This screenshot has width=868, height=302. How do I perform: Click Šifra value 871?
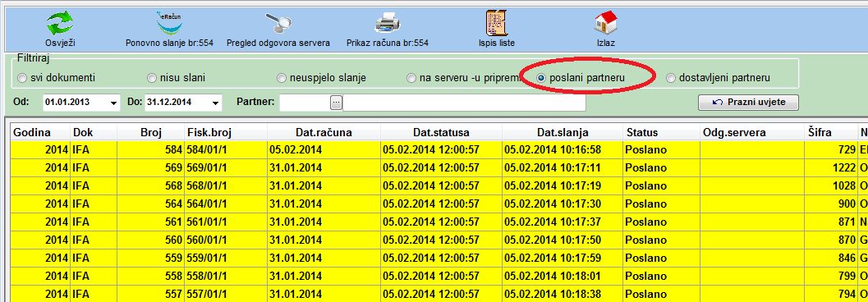830,222
